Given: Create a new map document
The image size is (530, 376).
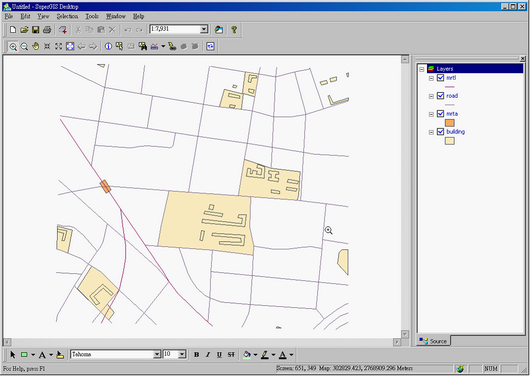Looking at the screenshot, I should (13, 30).
